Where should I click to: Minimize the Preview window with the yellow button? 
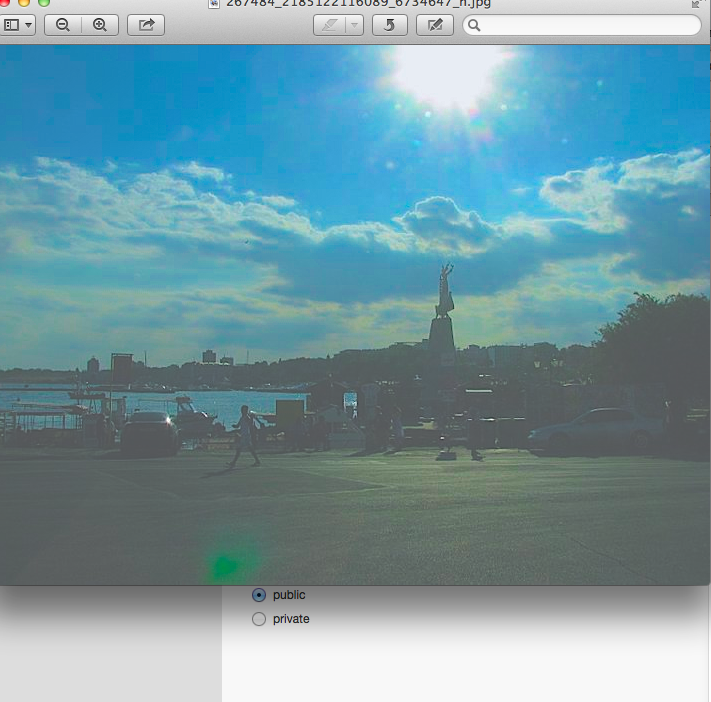pos(25,3)
